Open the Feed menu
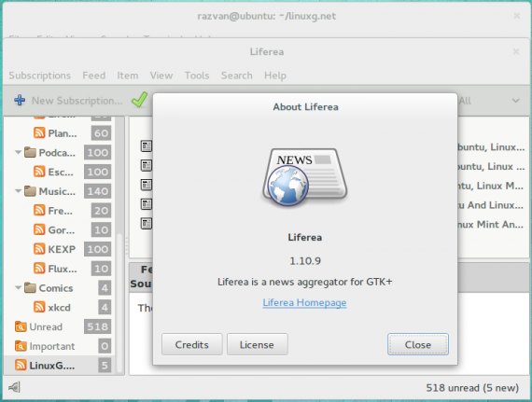Screen dimensions: 532x402 coord(94,76)
